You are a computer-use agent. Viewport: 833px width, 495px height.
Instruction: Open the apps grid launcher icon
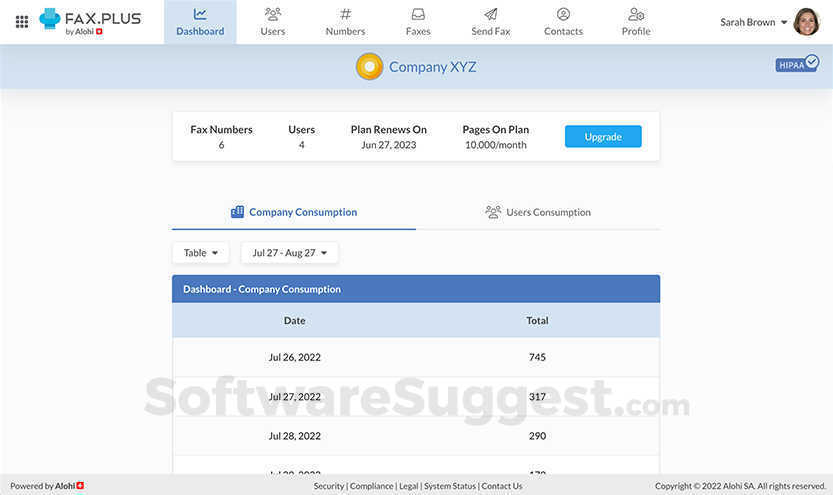(22, 21)
